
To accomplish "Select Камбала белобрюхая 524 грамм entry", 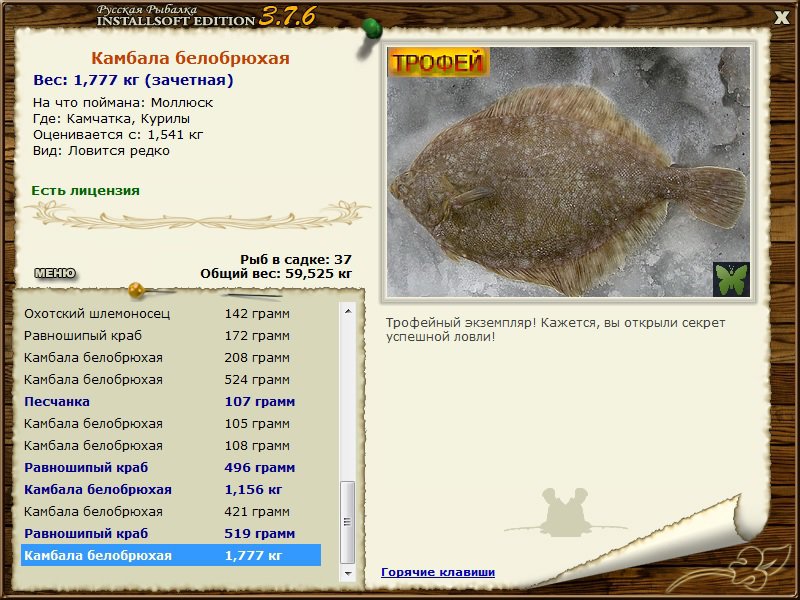I will 171,380.
